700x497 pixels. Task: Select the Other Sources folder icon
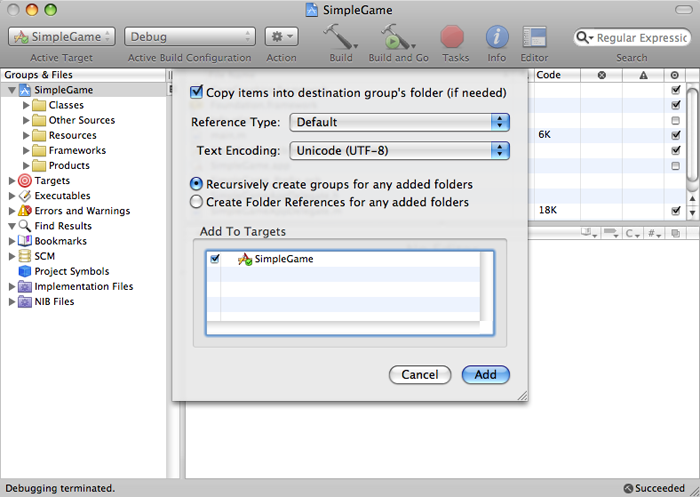(39, 121)
